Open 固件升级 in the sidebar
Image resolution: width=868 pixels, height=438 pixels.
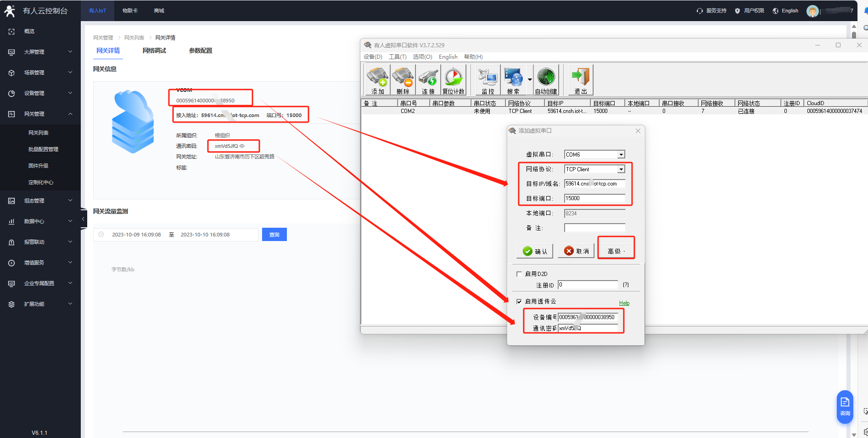39,166
